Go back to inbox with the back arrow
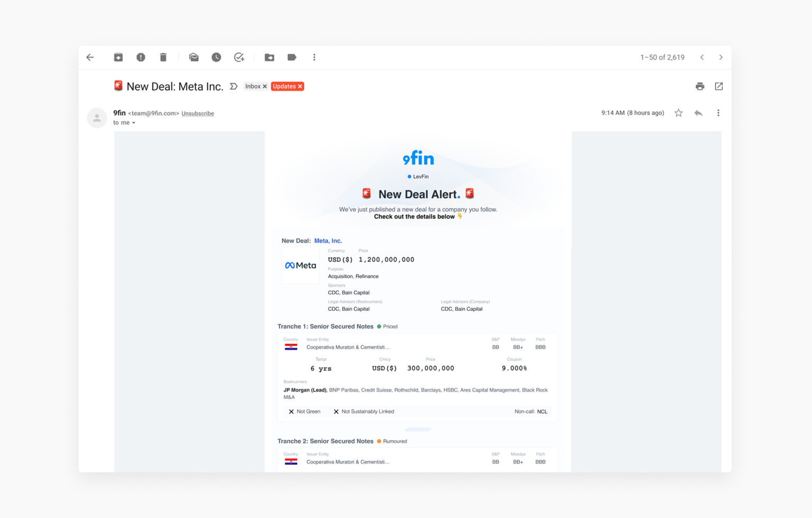 coord(90,57)
